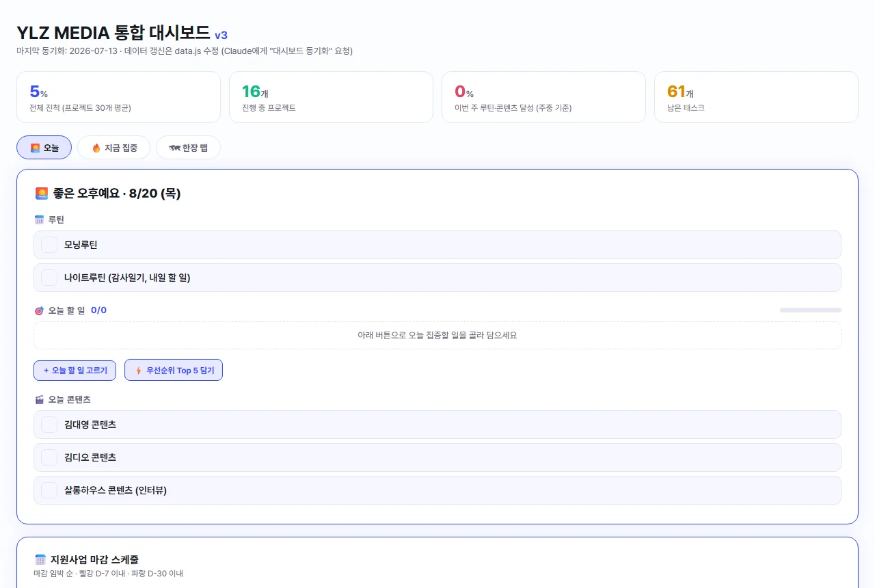This screenshot has height=588, width=875.
Task: Click the 김대영 콘텐츠 label
Action: tap(90, 425)
